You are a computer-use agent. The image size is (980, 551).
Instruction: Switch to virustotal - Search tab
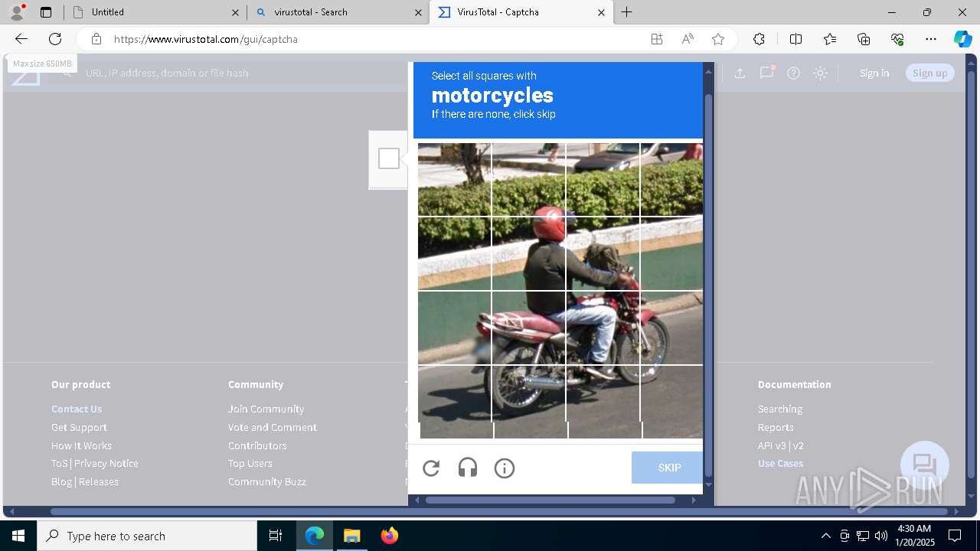click(338, 12)
